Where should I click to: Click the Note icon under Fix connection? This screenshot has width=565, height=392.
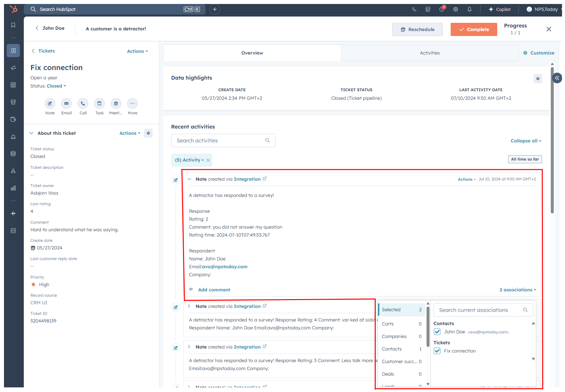coord(50,103)
